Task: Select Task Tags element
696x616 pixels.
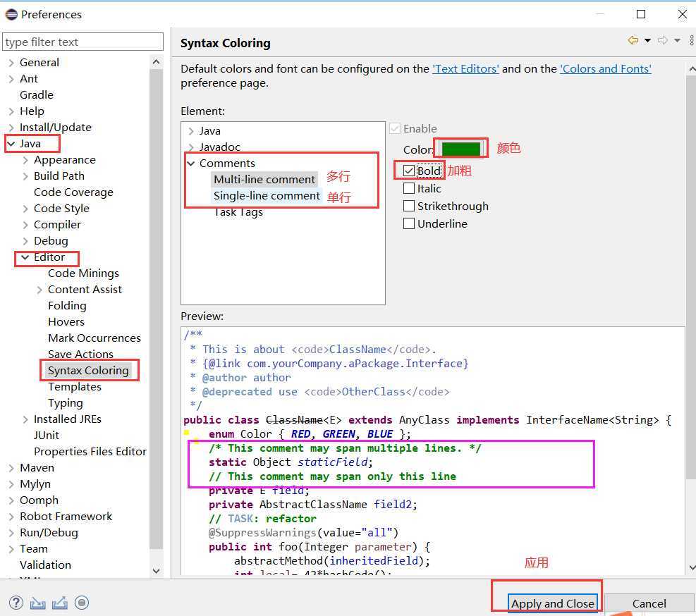Action: coord(238,212)
